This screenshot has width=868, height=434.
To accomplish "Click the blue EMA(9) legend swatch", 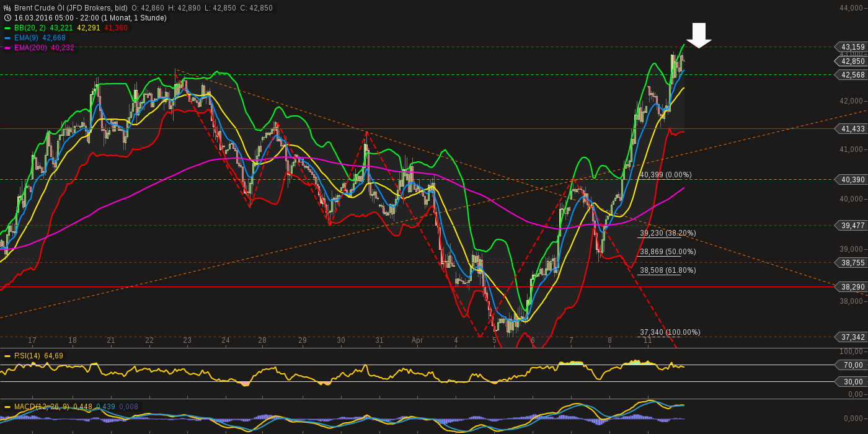I will (7, 38).
